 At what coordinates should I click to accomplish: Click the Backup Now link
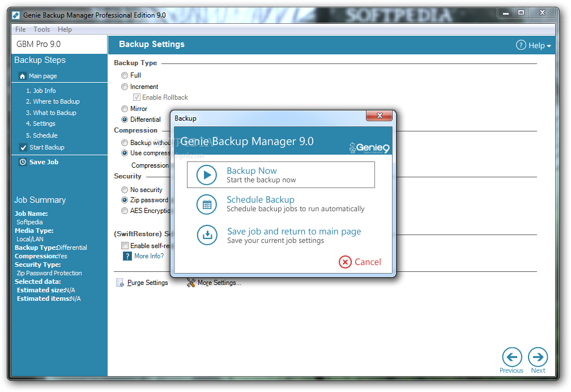tap(252, 171)
